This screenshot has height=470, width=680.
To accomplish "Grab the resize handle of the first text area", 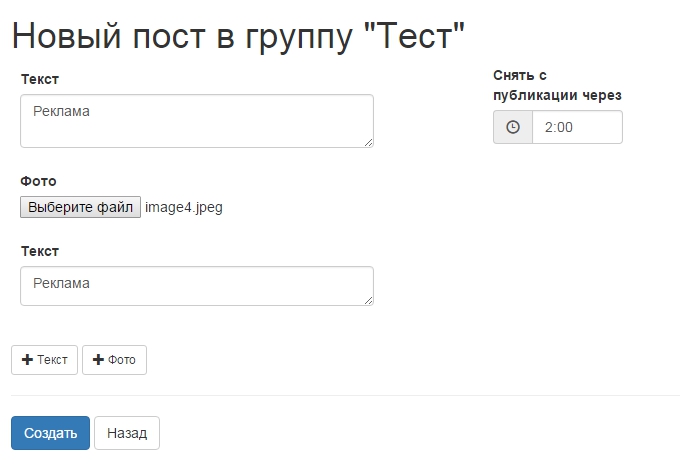I will [x=368, y=142].
